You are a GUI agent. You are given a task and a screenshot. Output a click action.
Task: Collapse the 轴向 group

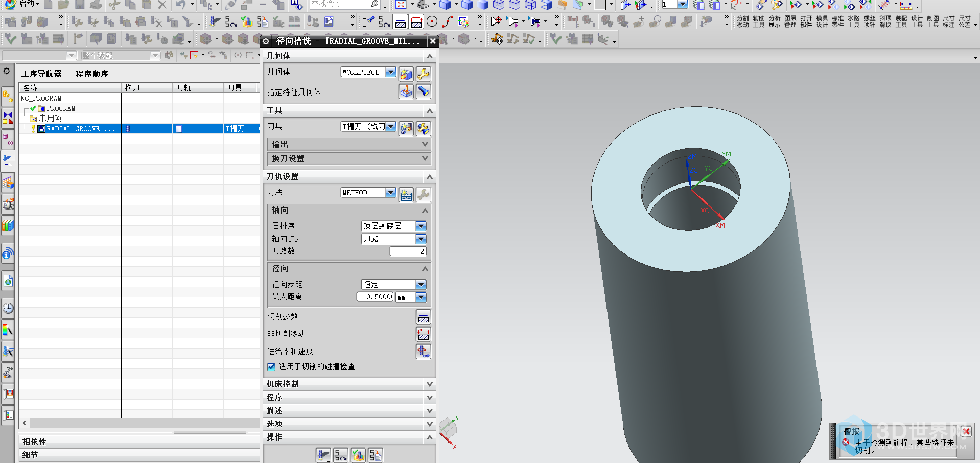(x=349, y=210)
